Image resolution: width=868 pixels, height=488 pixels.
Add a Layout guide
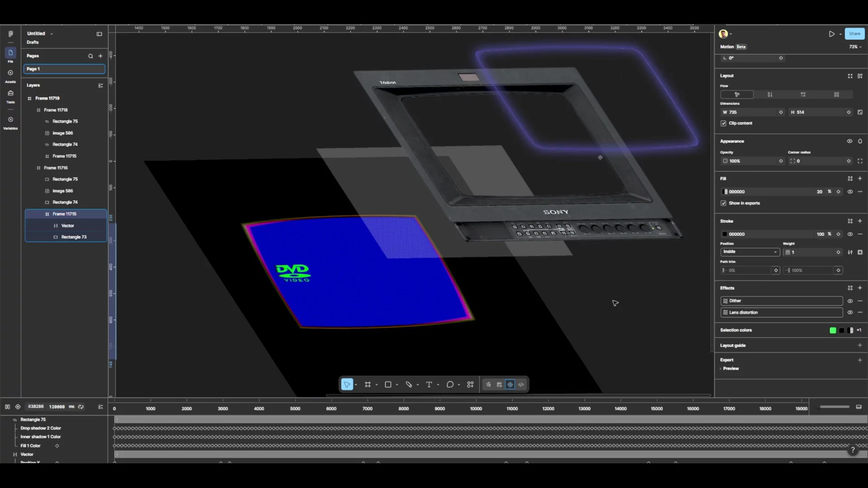860,345
